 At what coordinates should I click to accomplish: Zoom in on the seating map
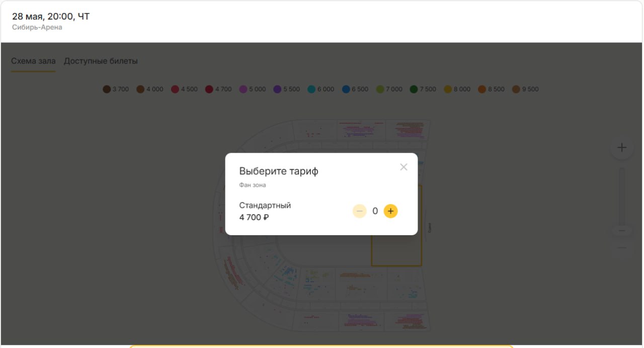coord(622,148)
